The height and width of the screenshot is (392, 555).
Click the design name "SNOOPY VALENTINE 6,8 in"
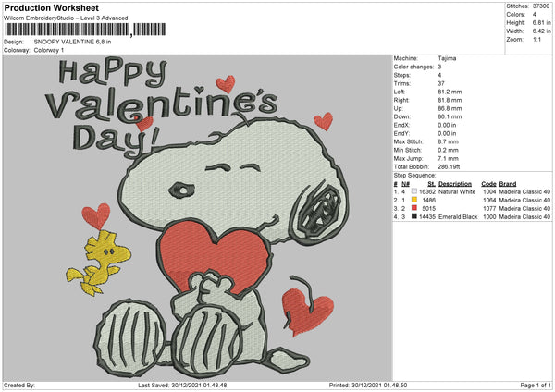72,42
